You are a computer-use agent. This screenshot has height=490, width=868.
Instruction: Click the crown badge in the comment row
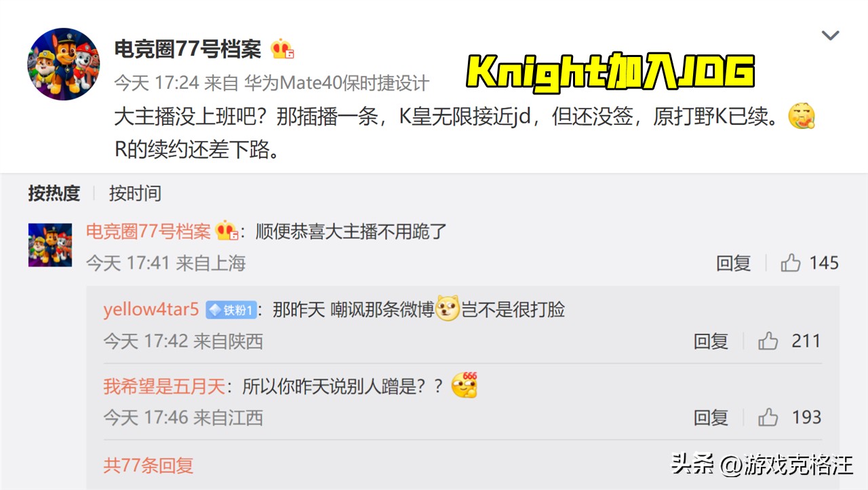[226, 231]
